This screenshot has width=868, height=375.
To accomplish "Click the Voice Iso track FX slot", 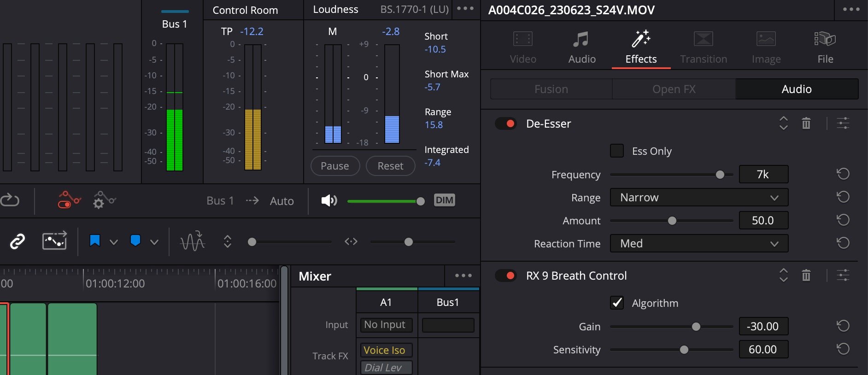I will point(386,350).
